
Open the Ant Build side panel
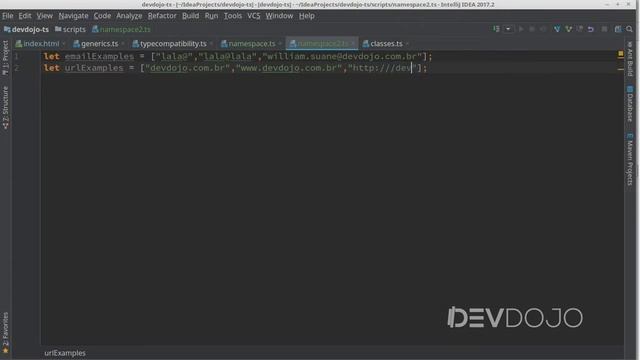(x=630, y=58)
